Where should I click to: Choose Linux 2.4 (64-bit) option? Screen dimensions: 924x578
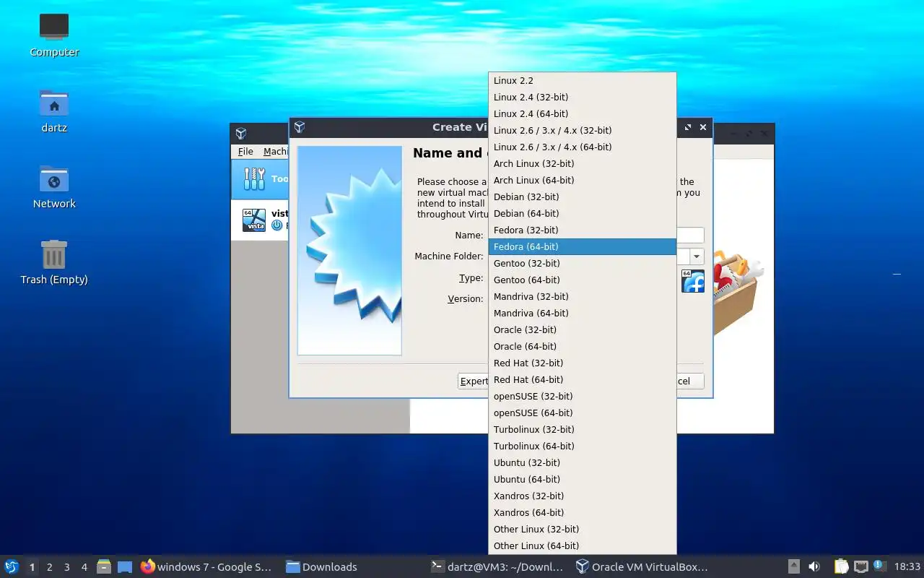583,113
